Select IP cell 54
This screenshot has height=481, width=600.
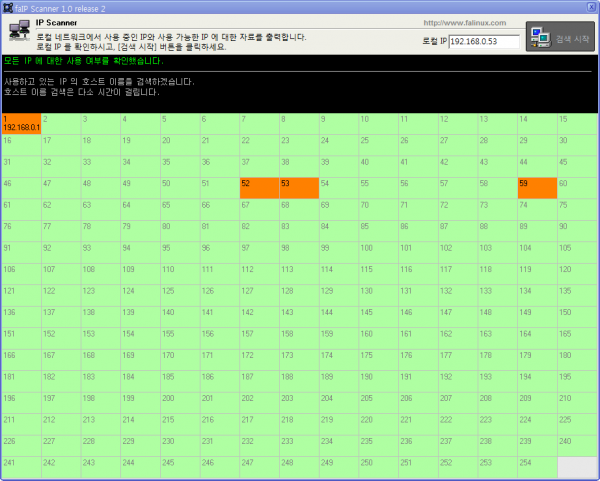(339, 188)
